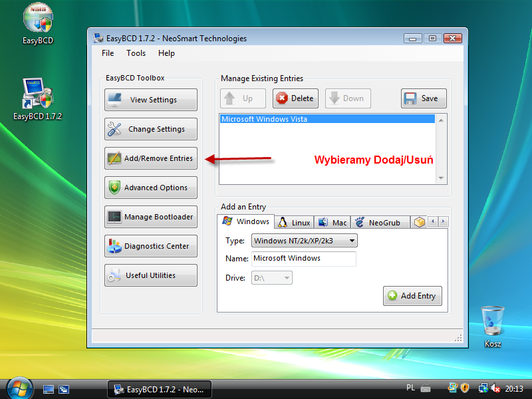Click the Add Entry button
This screenshot has width=532, height=399.
pos(412,296)
